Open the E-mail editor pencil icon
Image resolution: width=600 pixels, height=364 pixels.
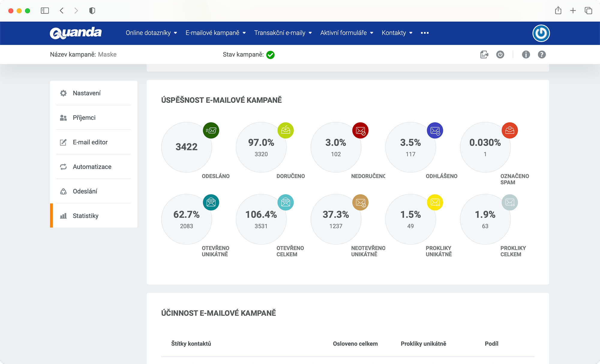[63, 142]
